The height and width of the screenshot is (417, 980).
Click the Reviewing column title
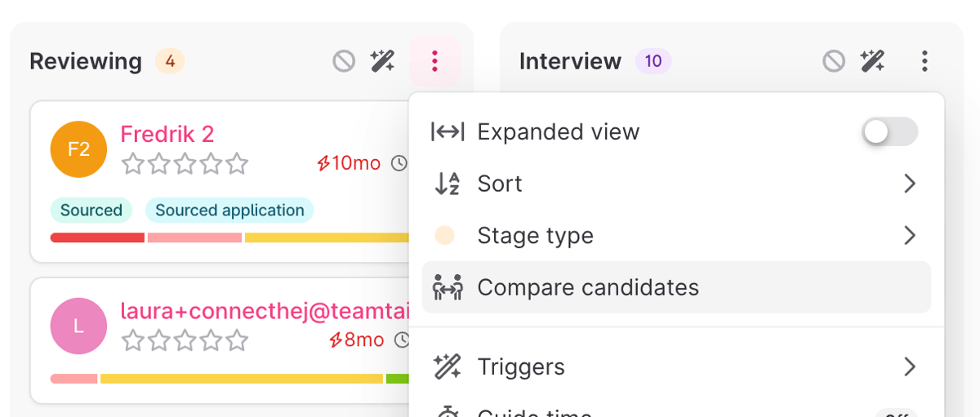coord(86,61)
